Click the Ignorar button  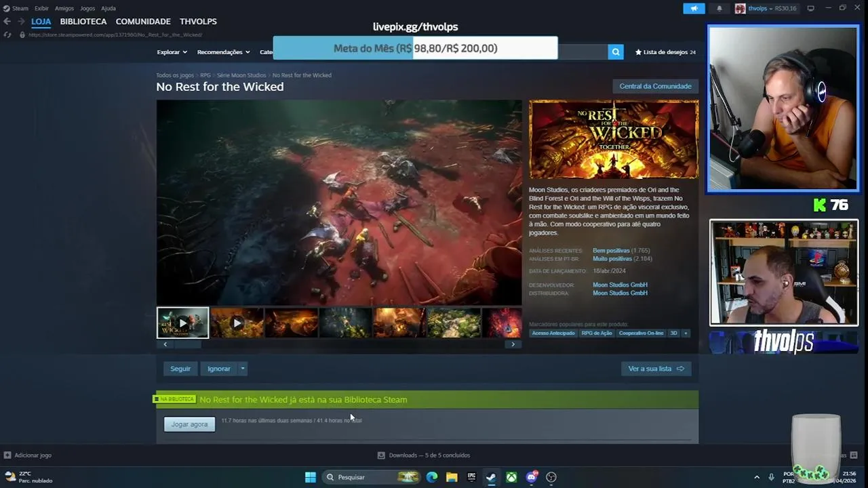pos(218,369)
